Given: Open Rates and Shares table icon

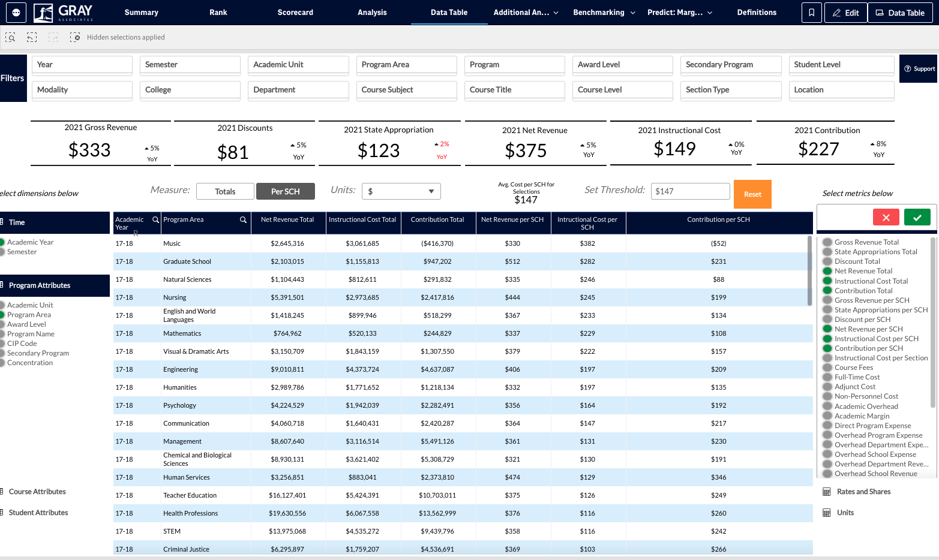Looking at the screenshot, I should [826, 492].
